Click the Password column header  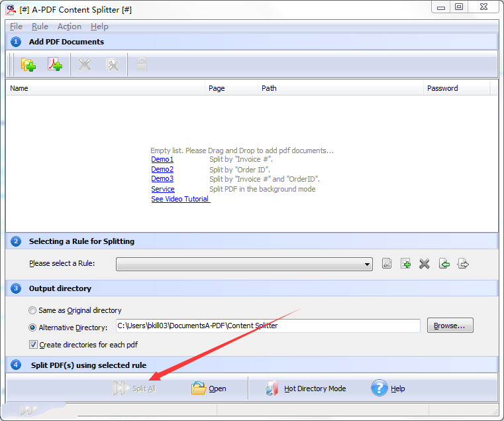click(x=457, y=88)
